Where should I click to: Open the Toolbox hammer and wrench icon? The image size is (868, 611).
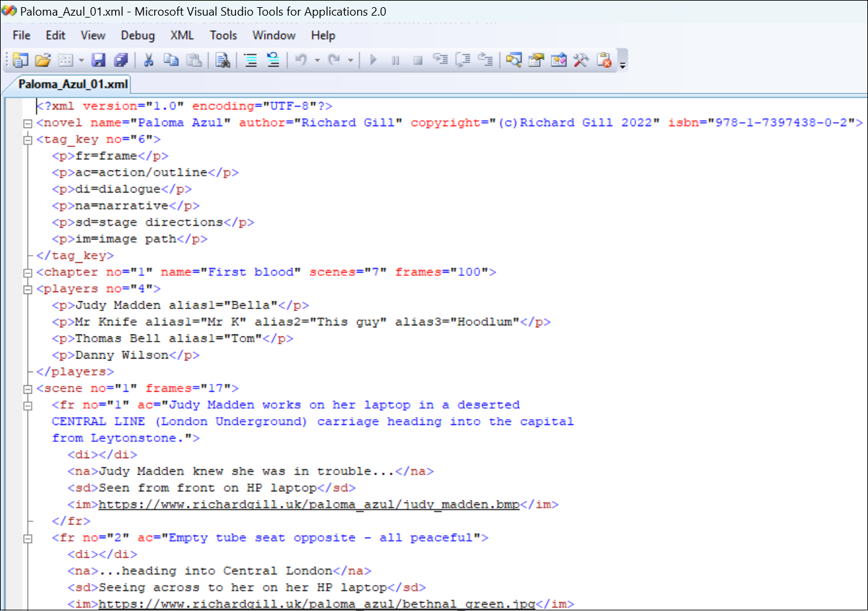click(x=581, y=60)
